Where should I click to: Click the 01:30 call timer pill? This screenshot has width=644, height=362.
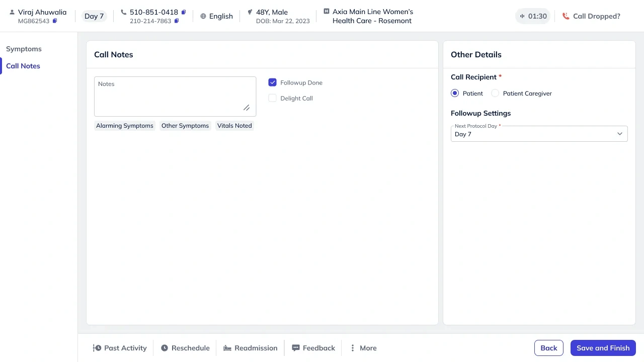pyautogui.click(x=533, y=16)
